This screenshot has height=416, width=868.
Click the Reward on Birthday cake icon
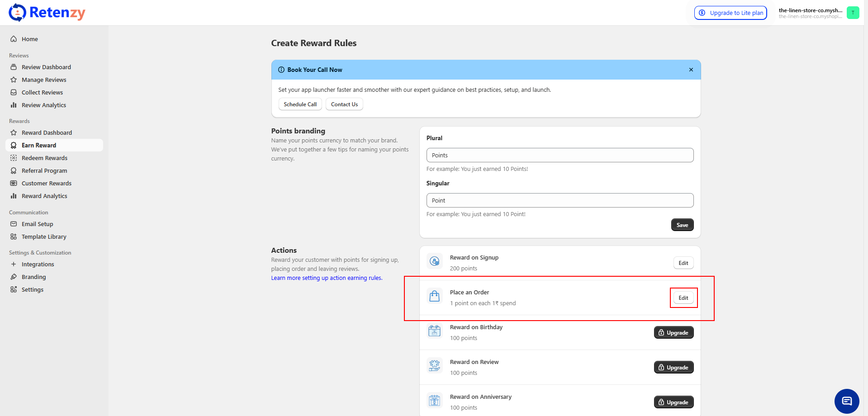434,331
